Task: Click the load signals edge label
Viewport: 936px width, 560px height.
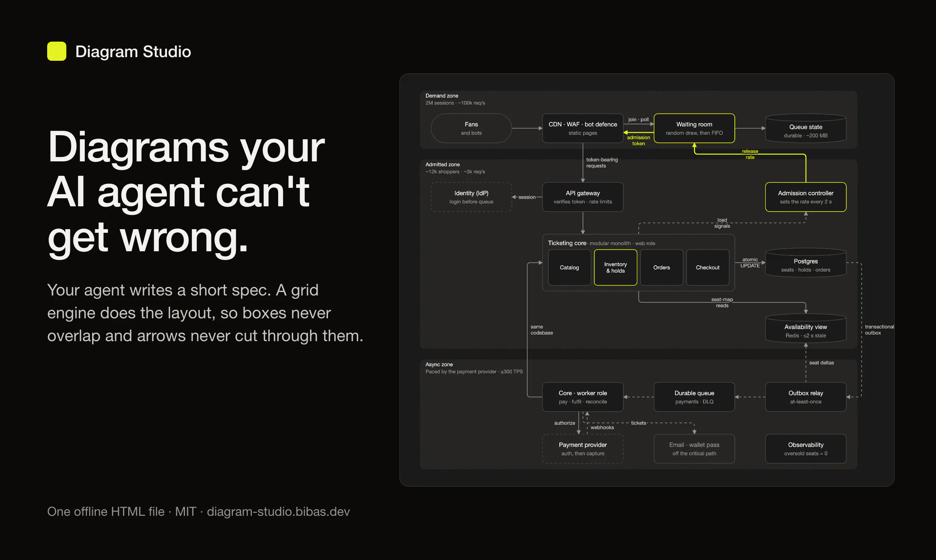Action: click(x=722, y=223)
